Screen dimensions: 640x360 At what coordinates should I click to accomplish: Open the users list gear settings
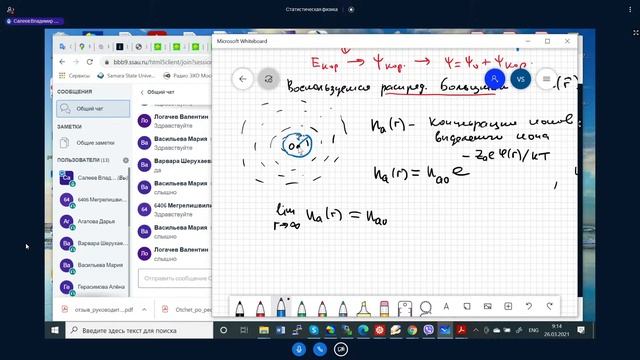click(126, 160)
